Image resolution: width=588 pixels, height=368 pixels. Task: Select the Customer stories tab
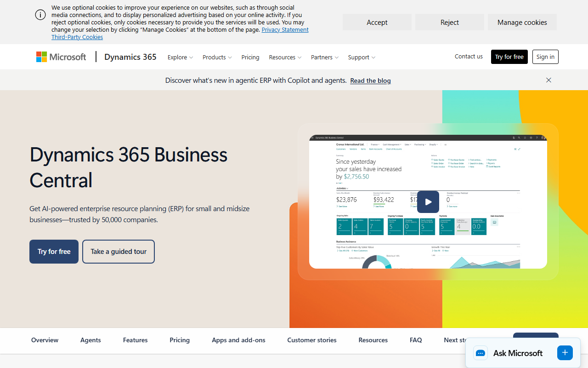click(x=312, y=340)
